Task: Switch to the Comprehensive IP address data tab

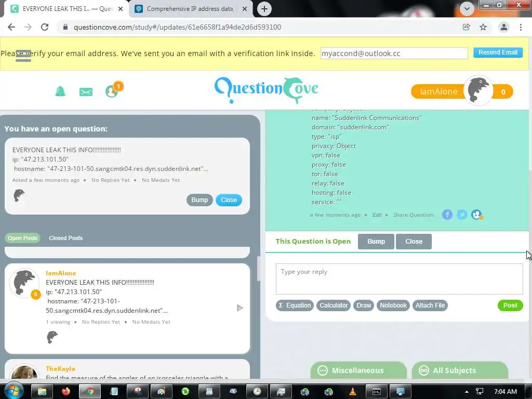Action: coord(191,9)
